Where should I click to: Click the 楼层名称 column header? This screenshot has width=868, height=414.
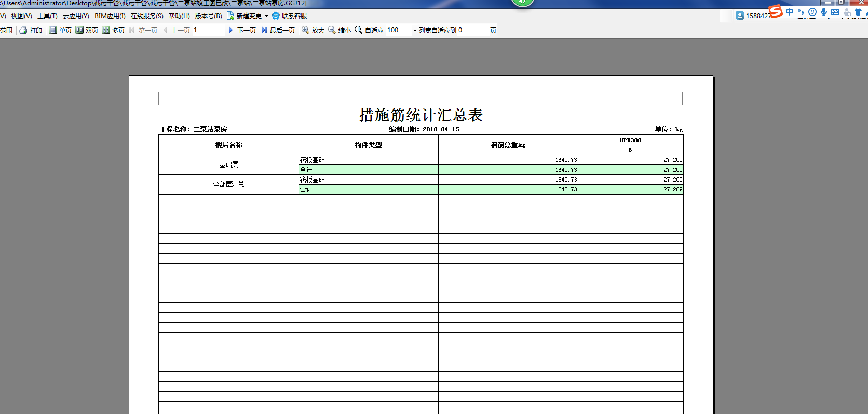(x=229, y=145)
